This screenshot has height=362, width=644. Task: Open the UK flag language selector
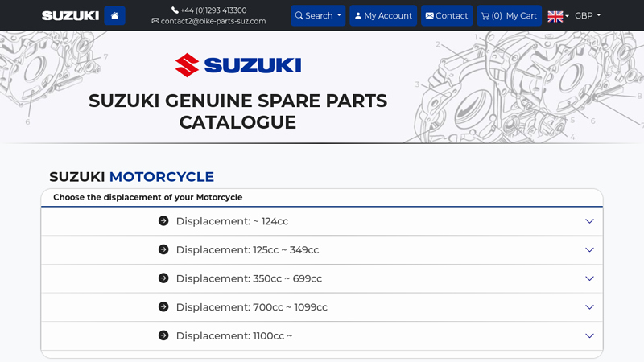click(x=558, y=16)
